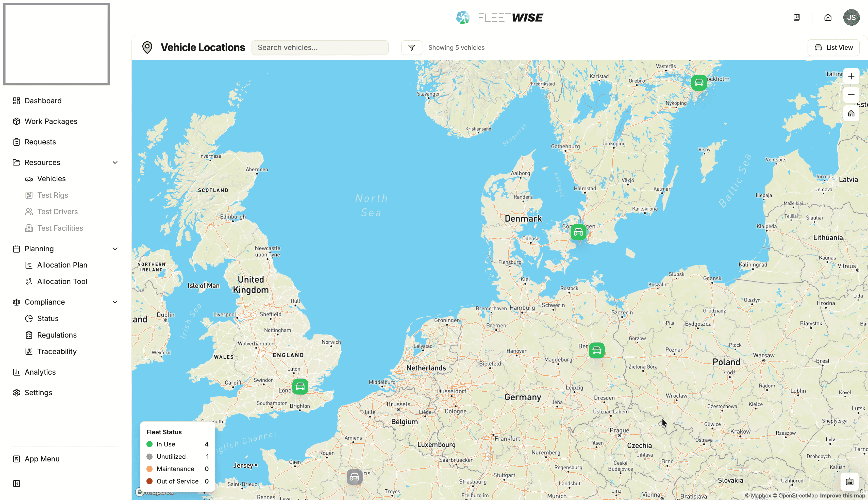Collapse the Planning section chevron
The width and height of the screenshot is (868, 500).
[x=115, y=249]
